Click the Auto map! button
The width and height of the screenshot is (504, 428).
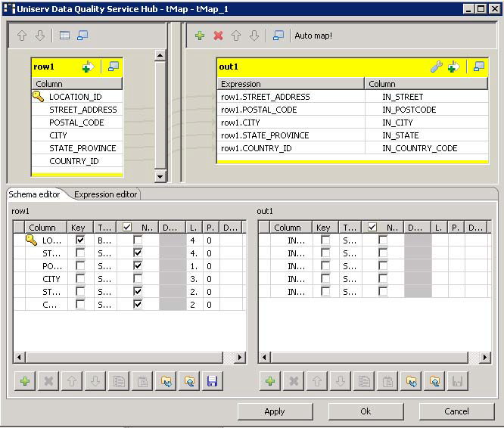click(313, 36)
